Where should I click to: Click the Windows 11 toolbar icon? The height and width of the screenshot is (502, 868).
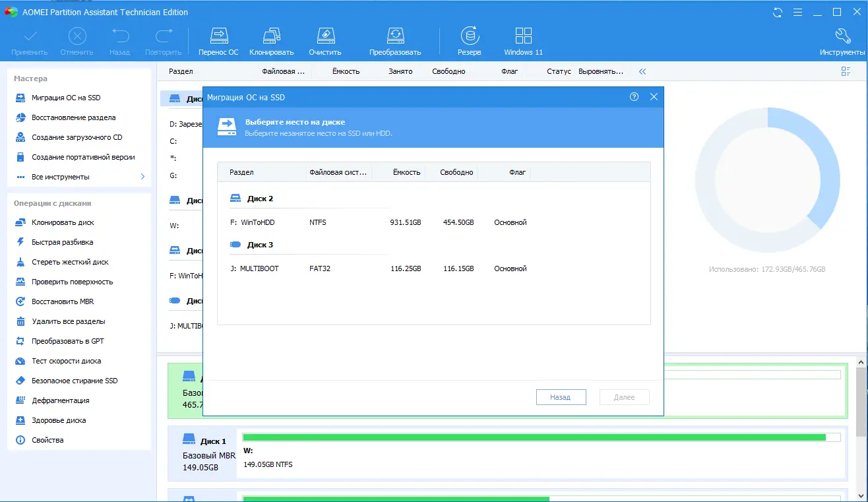coord(523,42)
